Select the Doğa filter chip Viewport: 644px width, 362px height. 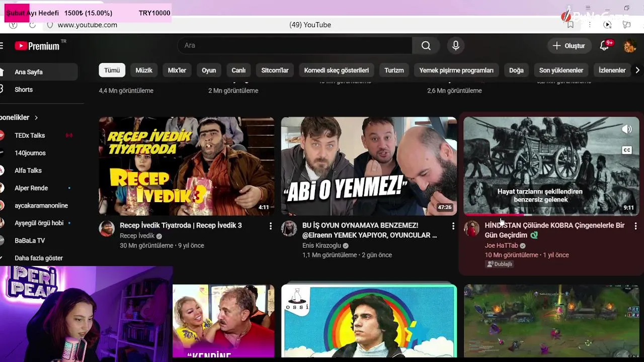[x=516, y=70]
